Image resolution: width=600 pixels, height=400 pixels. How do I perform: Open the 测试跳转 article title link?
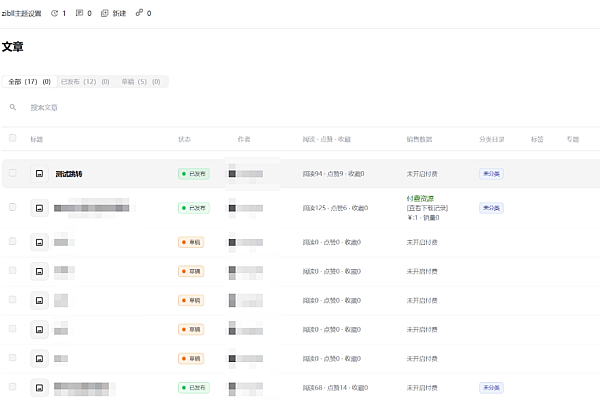[69, 174]
